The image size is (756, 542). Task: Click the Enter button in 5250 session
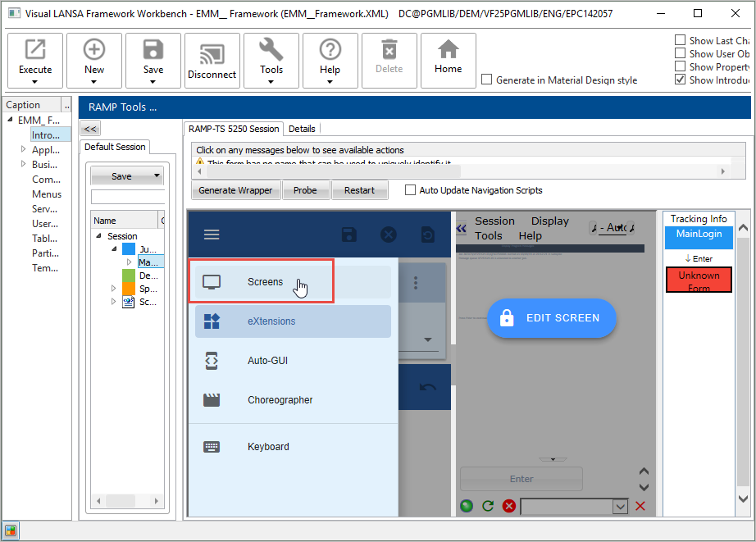coord(521,479)
